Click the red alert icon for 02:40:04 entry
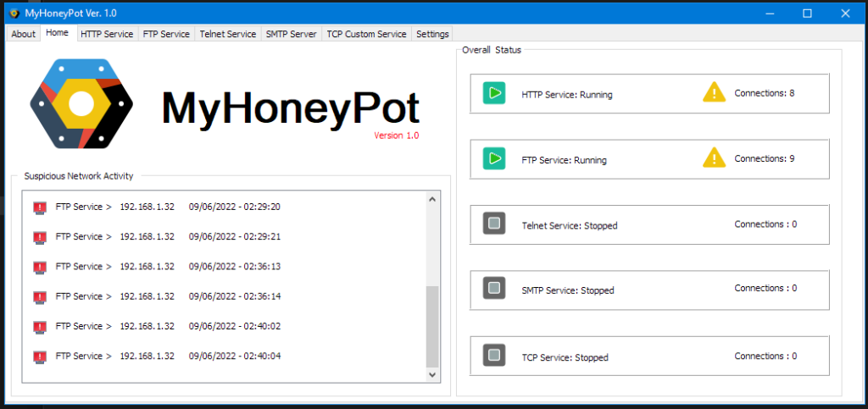Image resolution: width=868 pixels, height=409 pixels. pyautogui.click(x=39, y=357)
